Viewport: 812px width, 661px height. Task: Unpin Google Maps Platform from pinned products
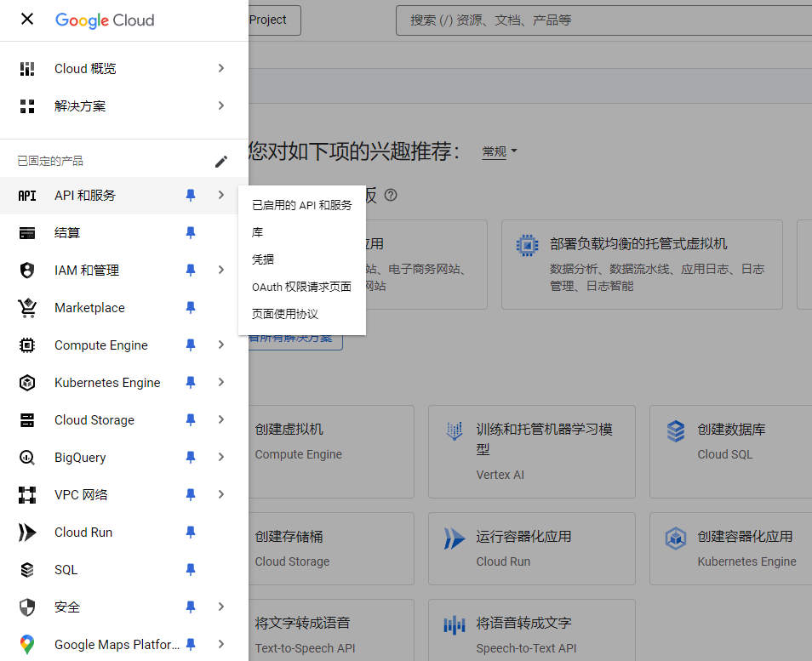[x=191, y=644]
